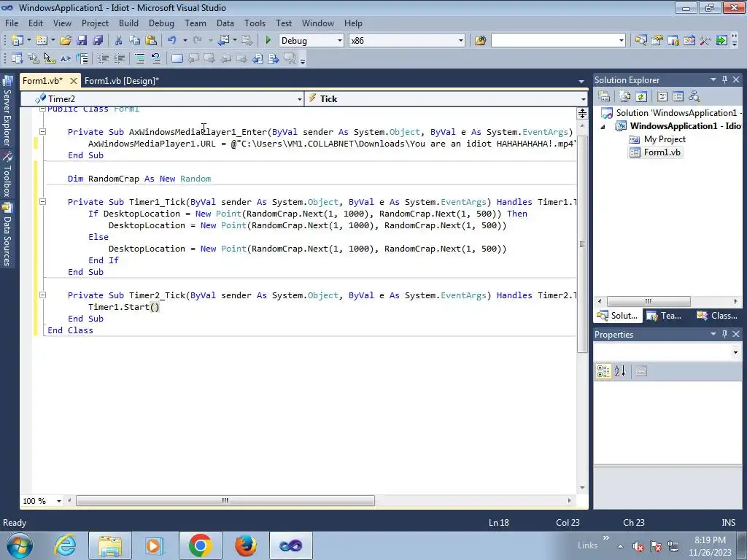Click View Code icon in Solution Explorer
Screen dimensions: 747x560
point(662,97)
